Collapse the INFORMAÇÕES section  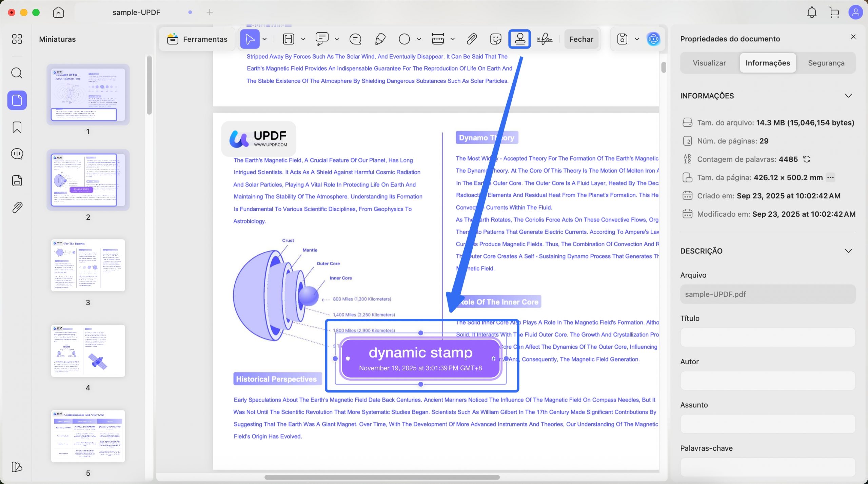click(848, 96)
